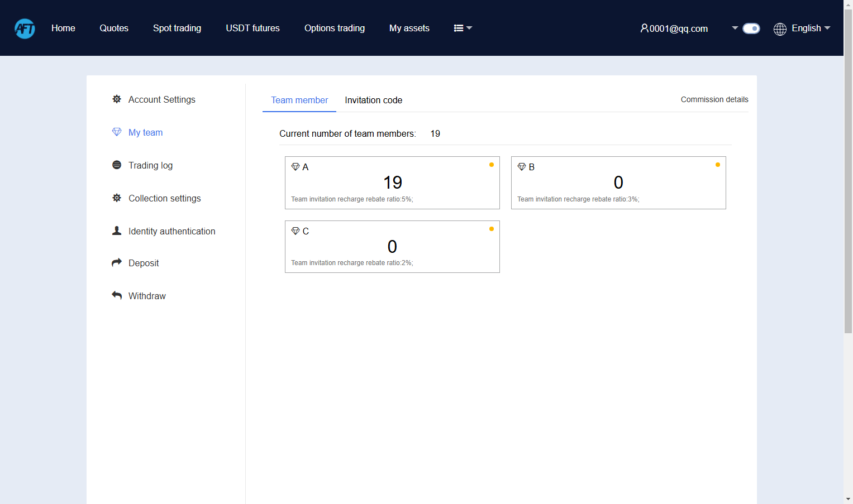Click the Collection settings gear icon
Image resolution: width=853 pixels, height=504 pixels.
pyautogui.click(x=117, y=198)
